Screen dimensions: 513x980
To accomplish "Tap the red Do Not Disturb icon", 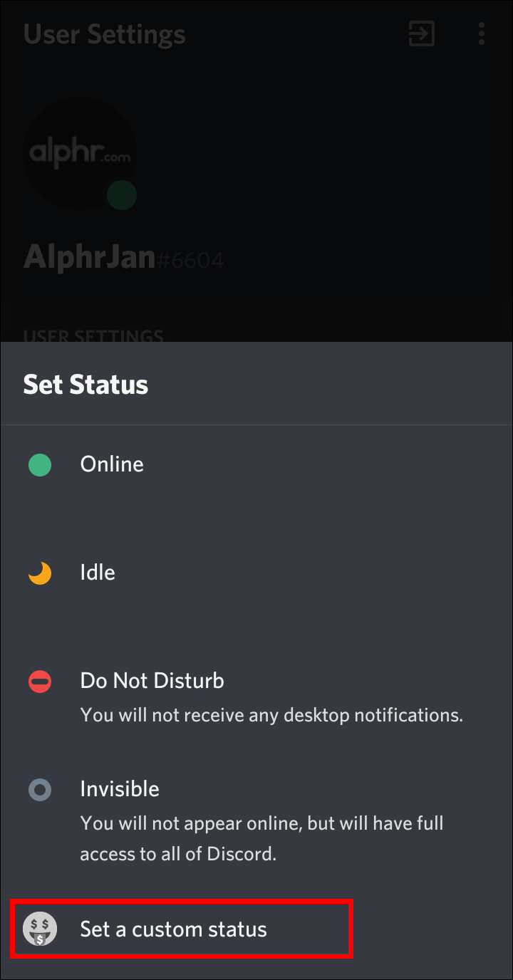I will coord(40,682).
